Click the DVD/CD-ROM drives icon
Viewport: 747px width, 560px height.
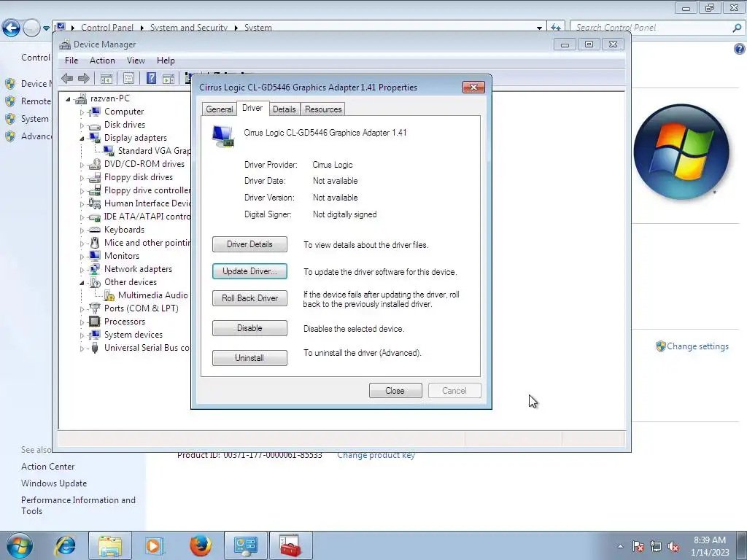pyautogui.click(x=95, y=164)
